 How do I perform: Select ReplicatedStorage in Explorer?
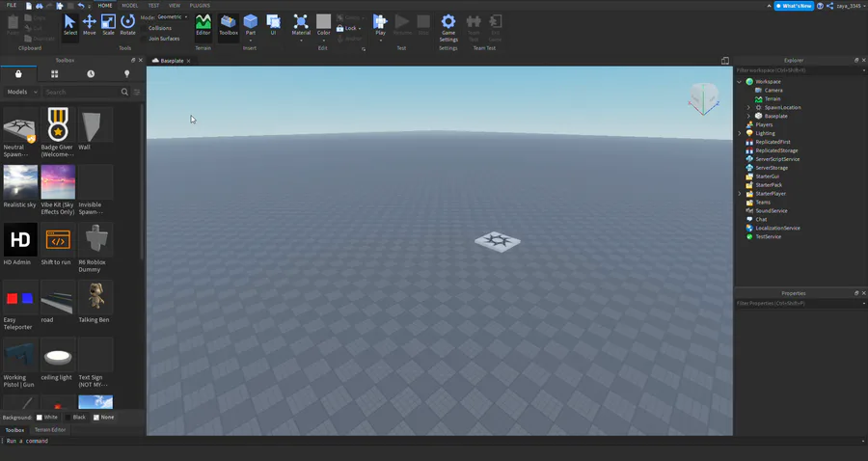(x=776, y=150)
